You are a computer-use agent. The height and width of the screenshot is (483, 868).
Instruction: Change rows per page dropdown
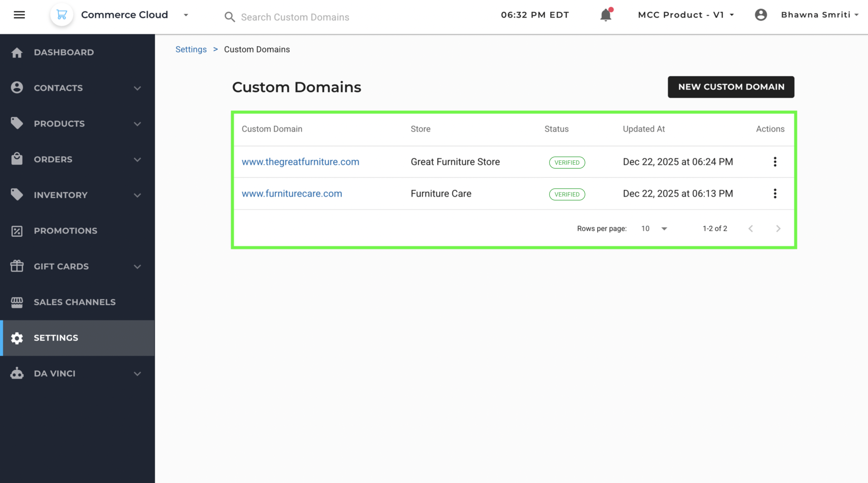coord(654,229)
